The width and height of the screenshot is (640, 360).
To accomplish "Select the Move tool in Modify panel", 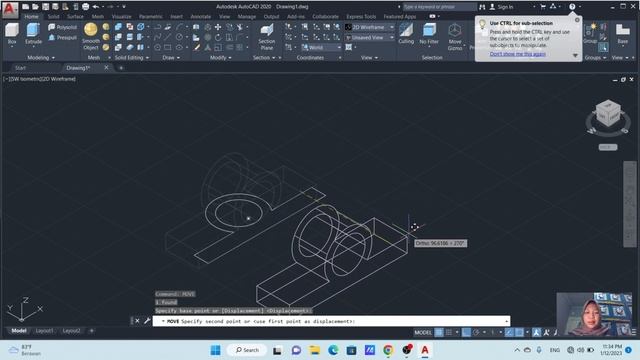I will [x=218, y=27].
